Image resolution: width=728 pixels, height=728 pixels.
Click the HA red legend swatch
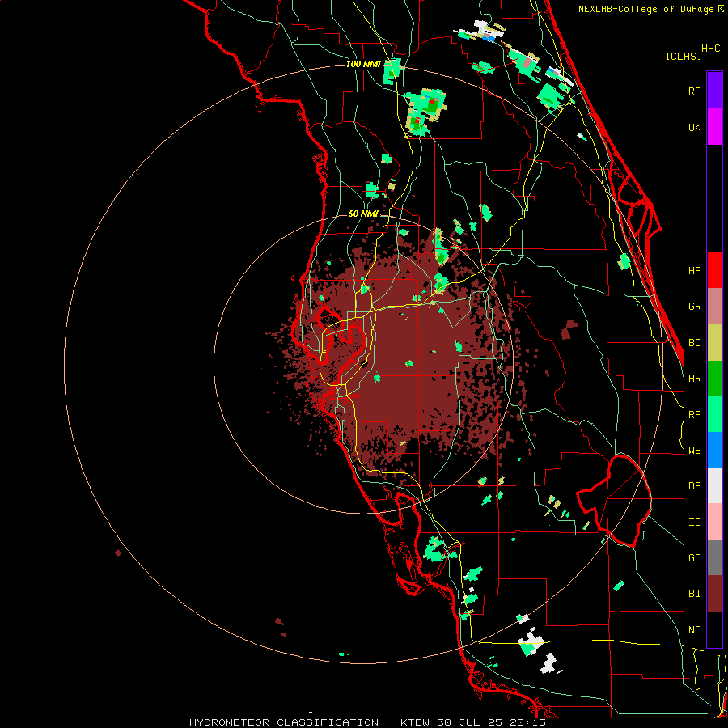[x=714, y=270]
